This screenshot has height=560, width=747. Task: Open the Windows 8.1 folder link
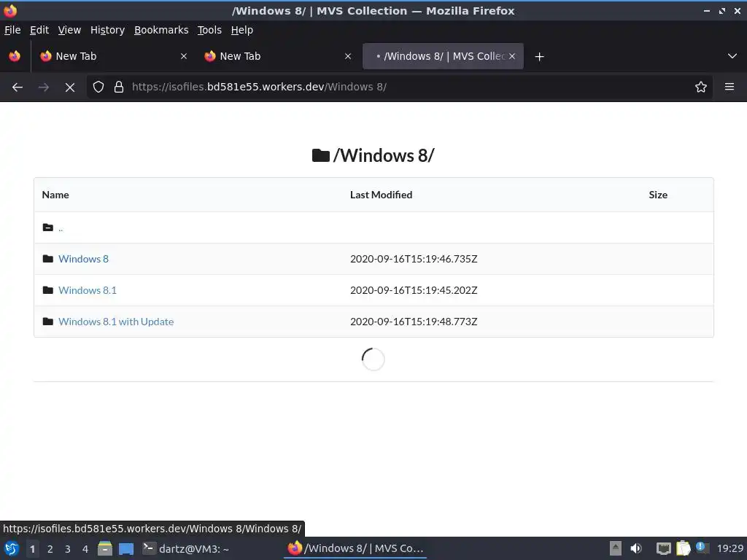tap(88, 290)
